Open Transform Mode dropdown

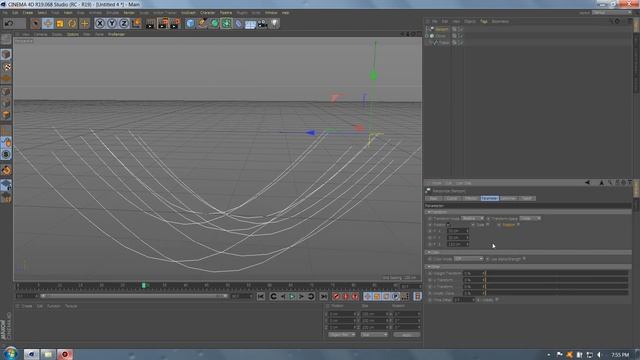(472, 218)
